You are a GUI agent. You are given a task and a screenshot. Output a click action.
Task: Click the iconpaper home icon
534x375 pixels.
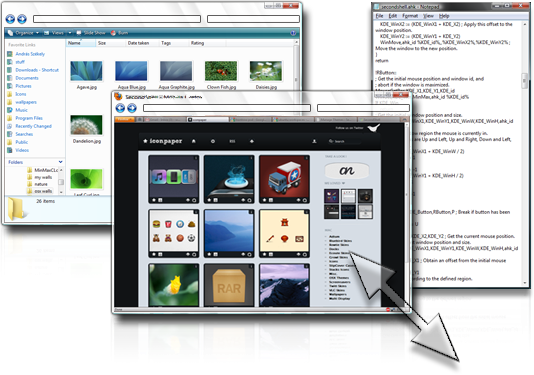pos(193,141)
